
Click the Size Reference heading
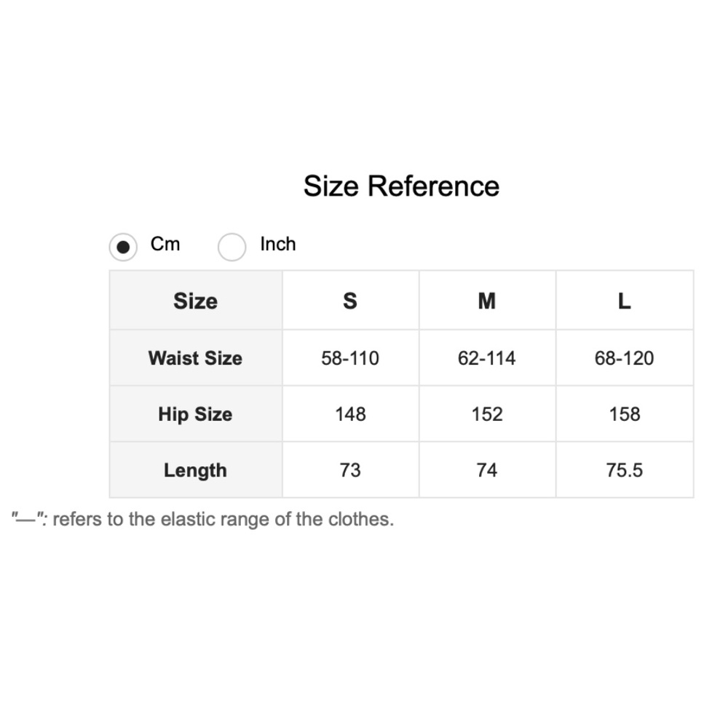pyautogui.click(x=401, y=186)
